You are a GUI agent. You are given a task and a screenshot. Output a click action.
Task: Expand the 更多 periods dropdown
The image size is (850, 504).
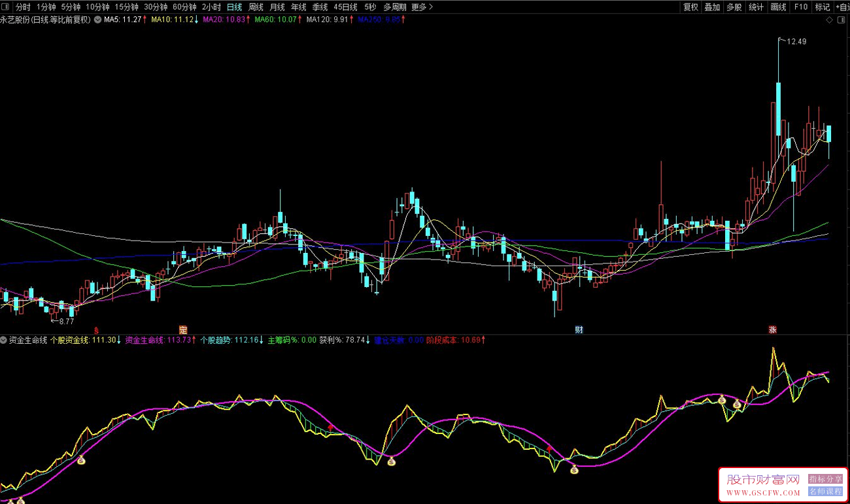(421, 7)
